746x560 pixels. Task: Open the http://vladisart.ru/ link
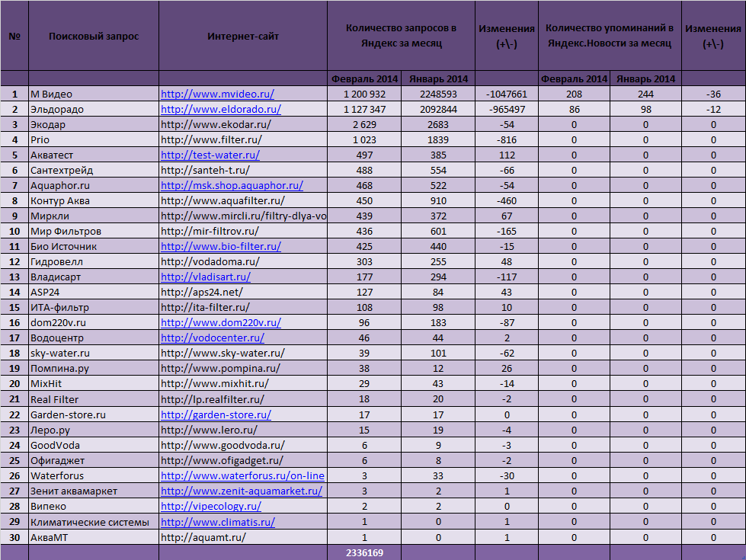pos(206,277)
